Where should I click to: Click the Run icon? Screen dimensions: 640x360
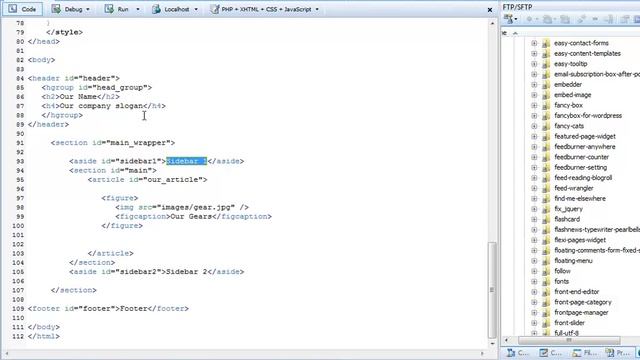[x=109, y=9]
